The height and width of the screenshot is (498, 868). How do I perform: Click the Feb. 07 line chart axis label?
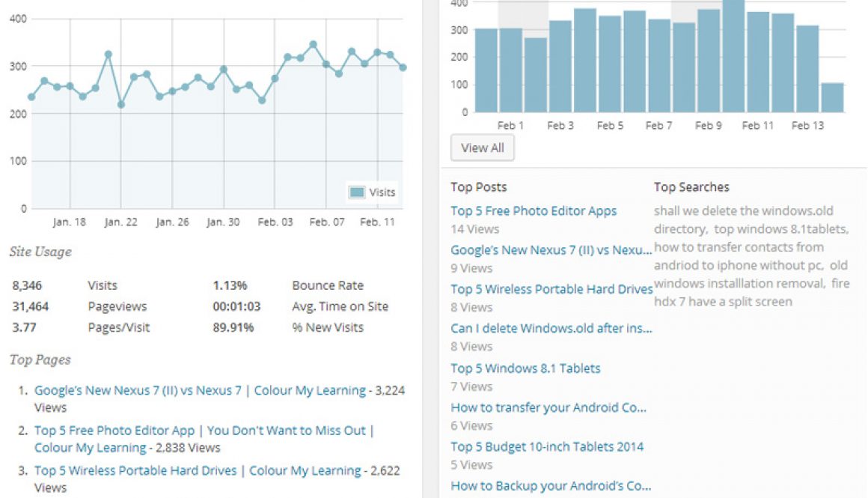click(x=326, y=222)
